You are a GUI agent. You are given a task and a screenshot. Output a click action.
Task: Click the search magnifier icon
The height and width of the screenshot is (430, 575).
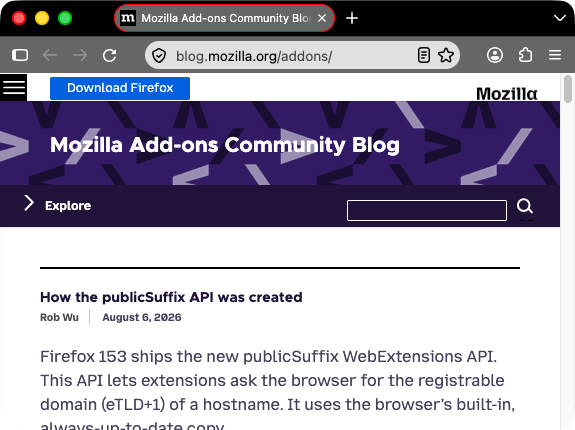pyautogui.click(x=525, y=206)
